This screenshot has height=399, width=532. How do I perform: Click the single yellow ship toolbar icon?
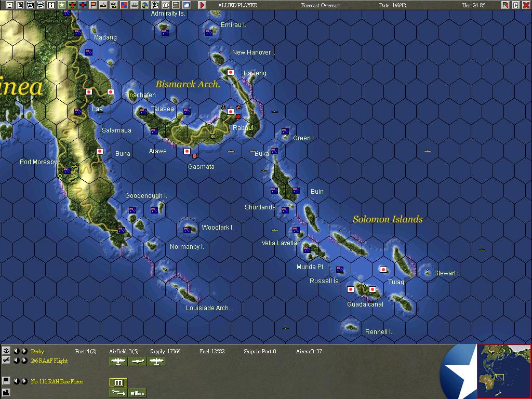(x=103, y=5)
